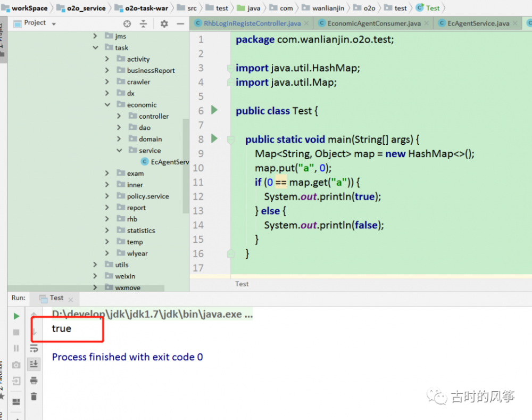The image size is (532, 420).
Task: Select file in Project view with locate icon
Action: tap(127, 23)
